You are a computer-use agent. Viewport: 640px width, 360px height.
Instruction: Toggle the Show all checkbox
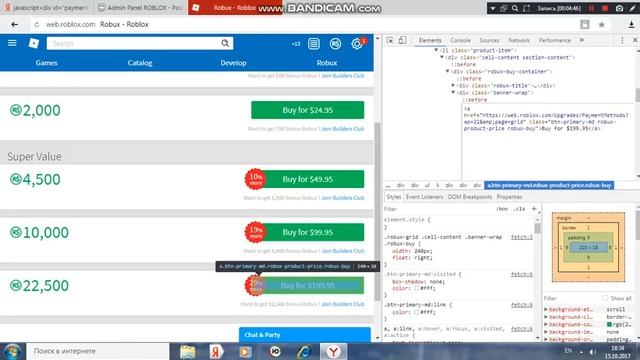[605, 298]
